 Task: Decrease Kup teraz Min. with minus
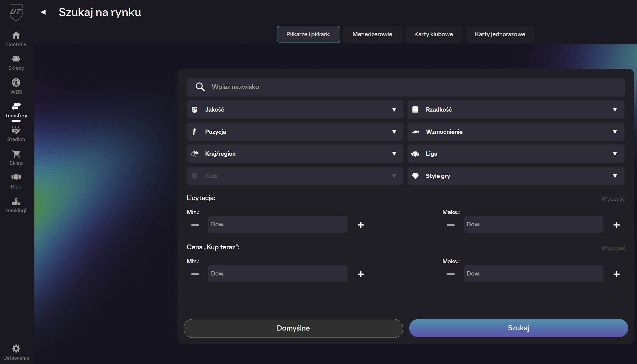(195, 274)
